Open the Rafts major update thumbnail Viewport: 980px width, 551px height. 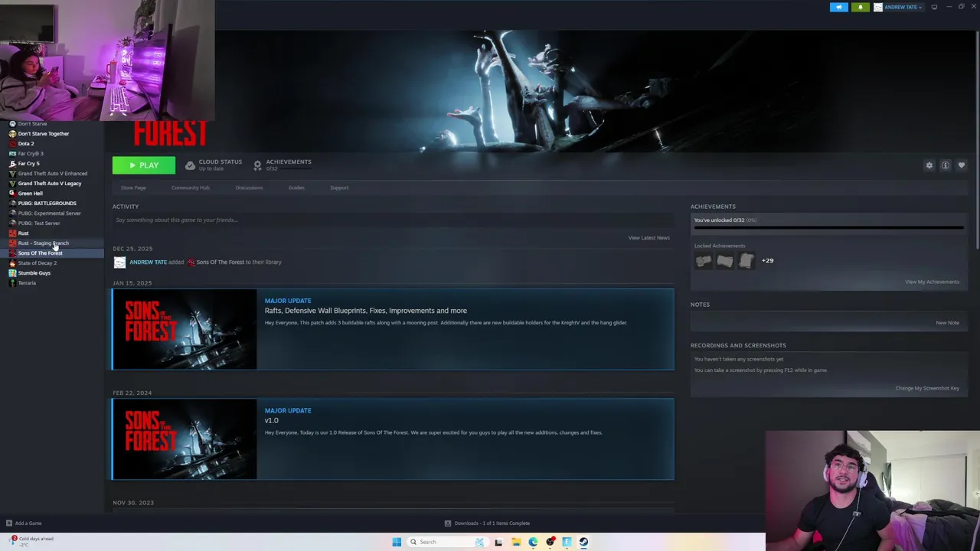tap(185, 329)
